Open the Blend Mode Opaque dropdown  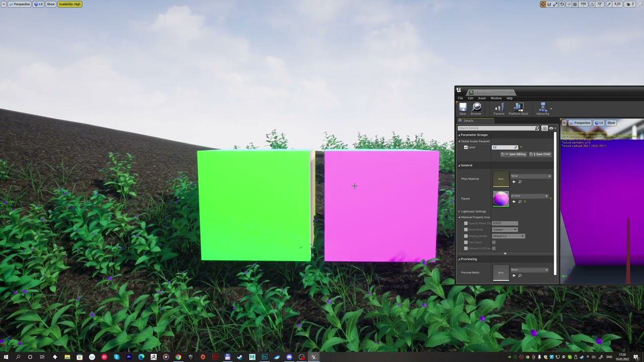click(x=505, y=230)
